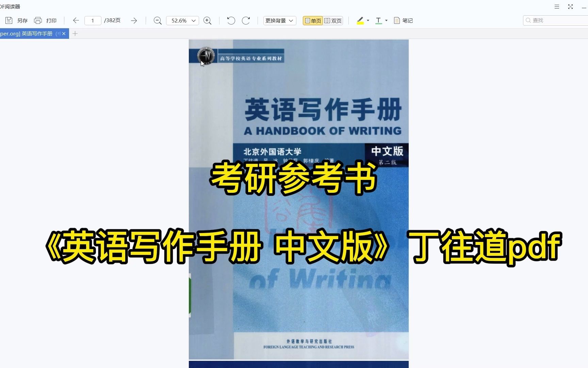Select the text underline tool
Viewport: 588px width, 368px height.
click(x=378, y=20)
